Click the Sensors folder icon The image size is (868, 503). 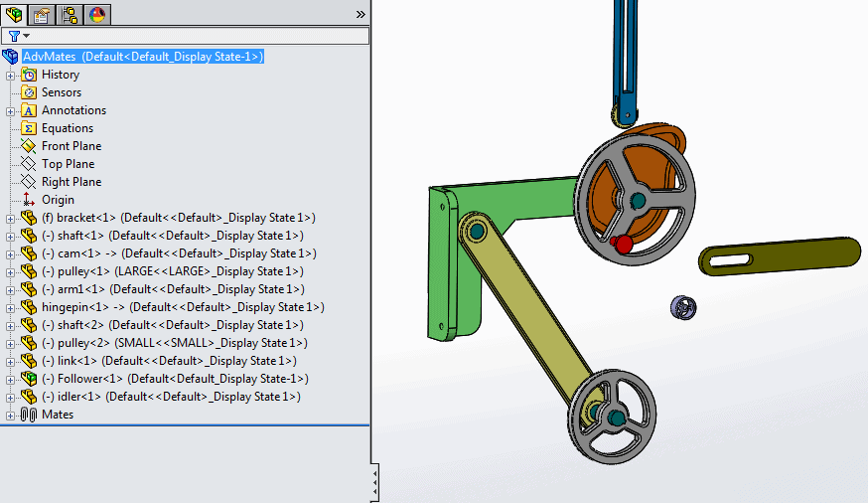pyautogui.click(x=29, y=92)
